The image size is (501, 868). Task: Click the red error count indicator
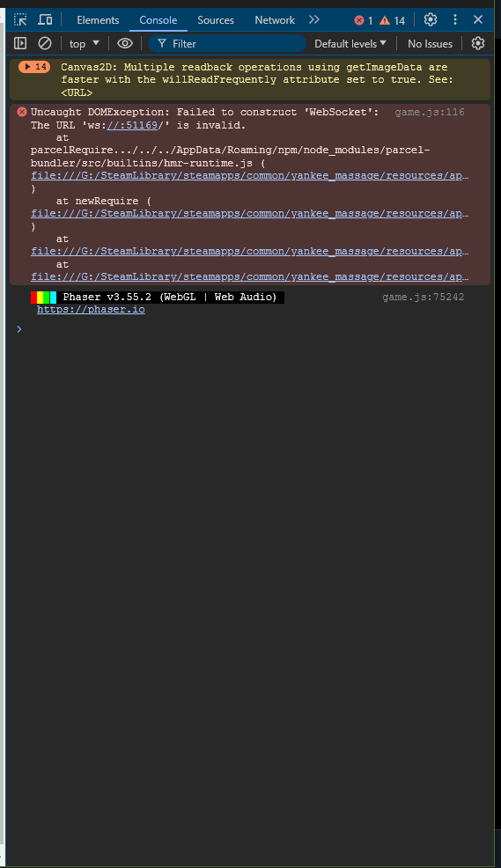pos(364,20)
